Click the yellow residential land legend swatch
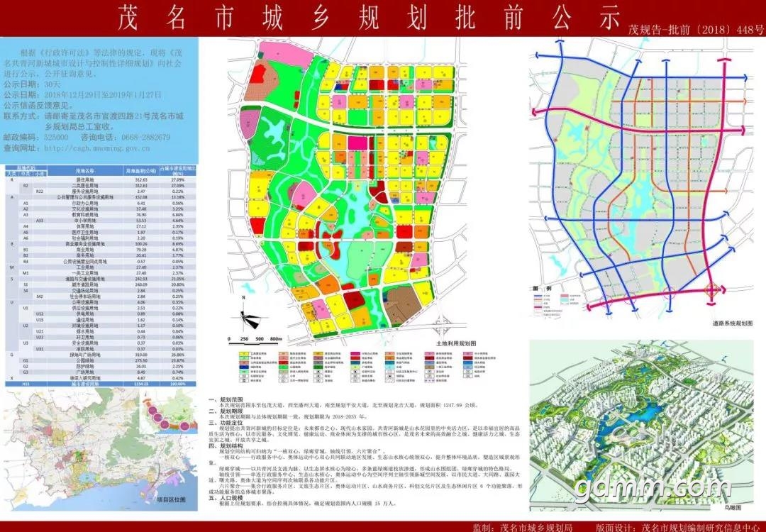Image resolution: width=766 pixels, height=532 pixels. pos(243,353)
